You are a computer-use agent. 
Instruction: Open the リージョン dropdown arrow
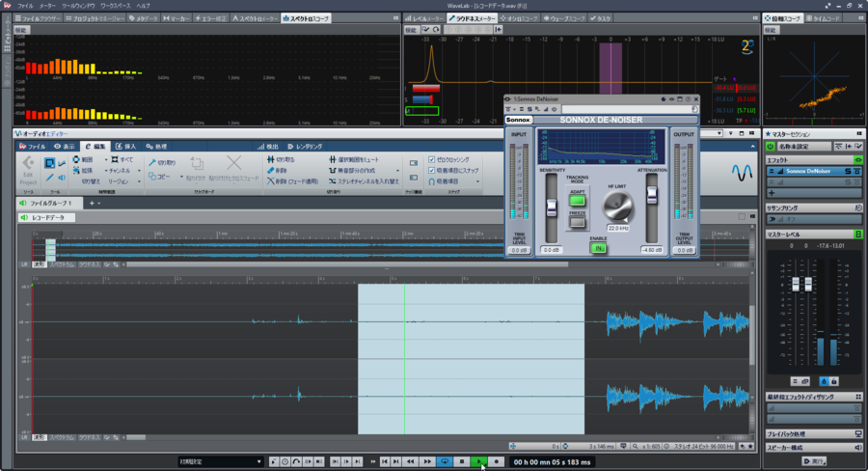coord(139,181)
